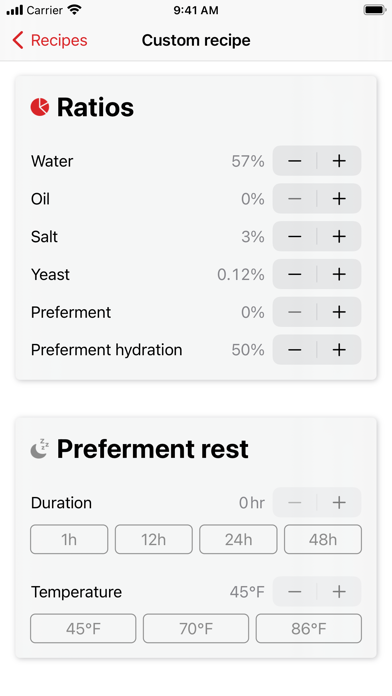Viewport: 392px width, 696px height.
Task: Increase rest Temperature with plus
Action: (339, 591)
